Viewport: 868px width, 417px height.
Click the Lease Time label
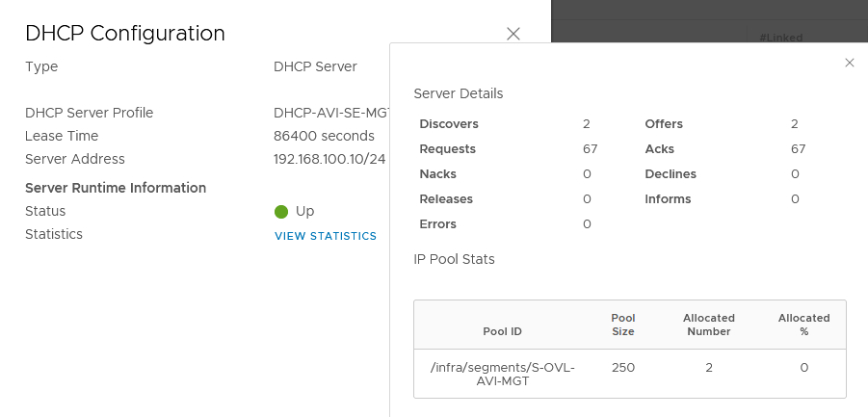coord(62,136)
